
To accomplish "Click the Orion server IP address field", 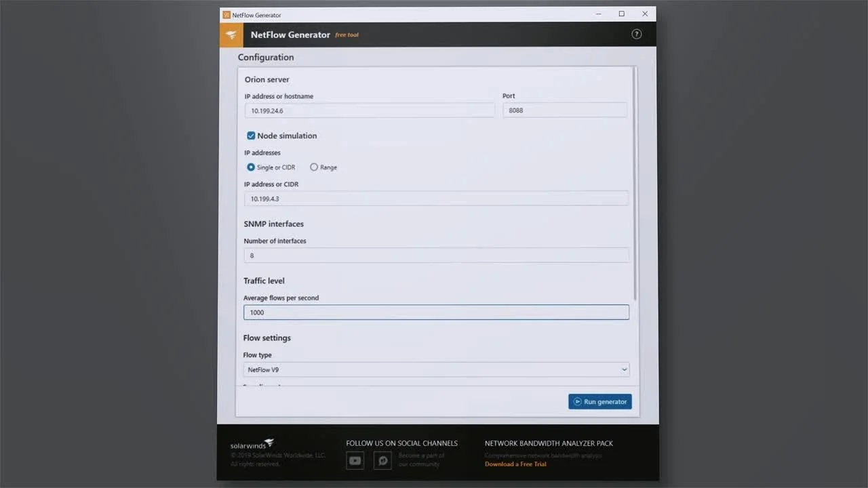I will [x=370, y=110].
